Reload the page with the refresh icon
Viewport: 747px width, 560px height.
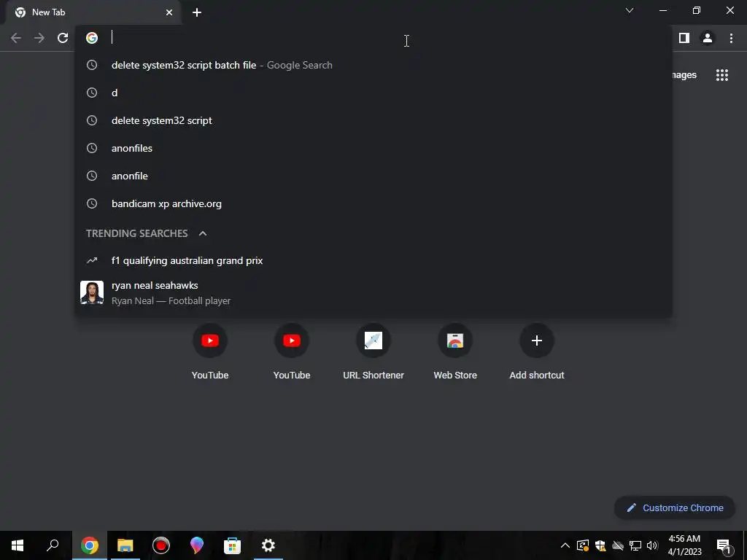[x=63, y=38]
